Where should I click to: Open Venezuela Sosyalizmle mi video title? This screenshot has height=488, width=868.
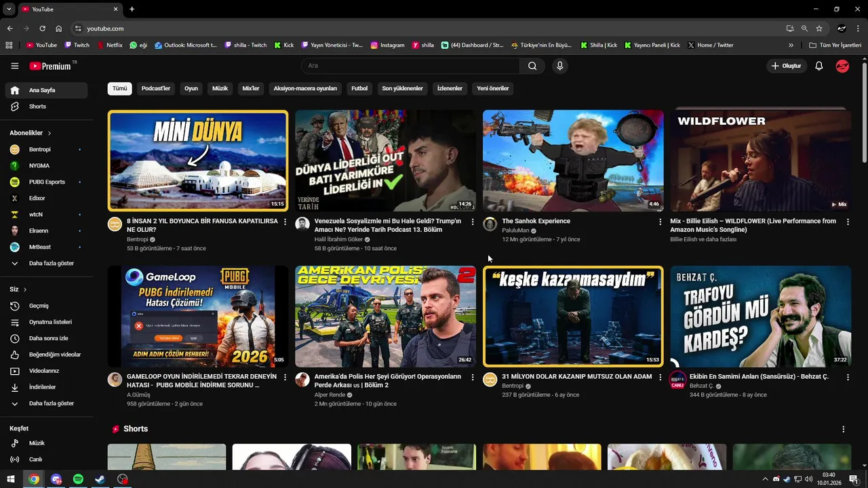(388, 225)
